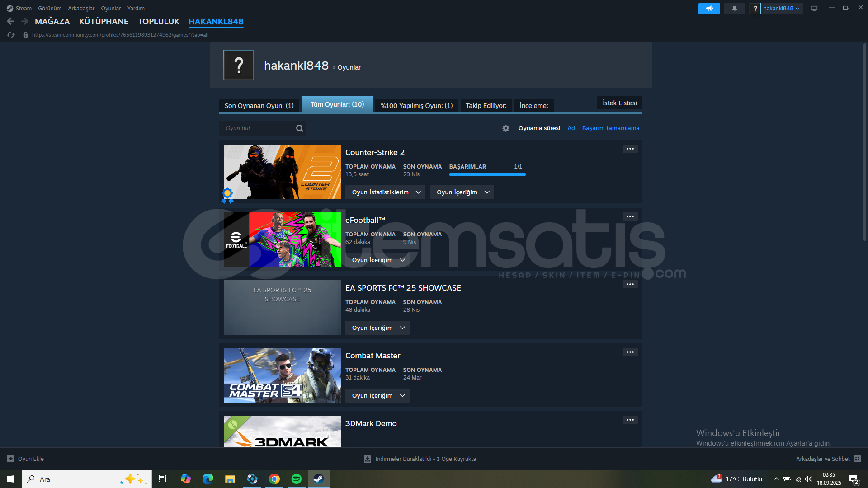Viewport: 868px width, 488px height.
Task: Expand Oyun İçeriğim for EA SPORTS FC 25 SHOWCASE
Action: point(377,328)
